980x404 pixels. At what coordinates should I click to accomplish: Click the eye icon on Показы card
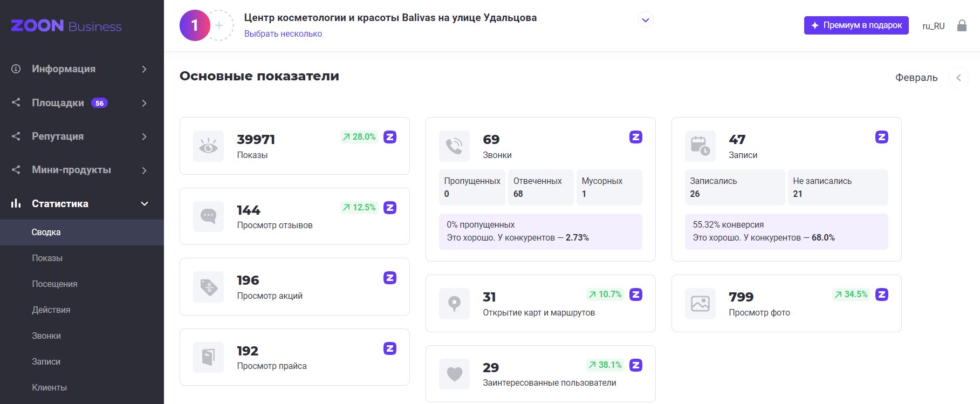pyautogui.click(x=208, y=146)
